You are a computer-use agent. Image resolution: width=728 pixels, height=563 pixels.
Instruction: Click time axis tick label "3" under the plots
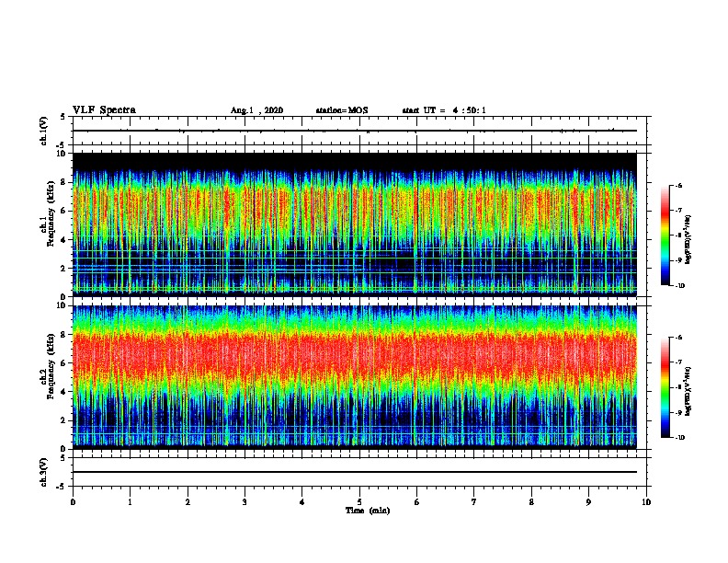[x=245, y=502]
